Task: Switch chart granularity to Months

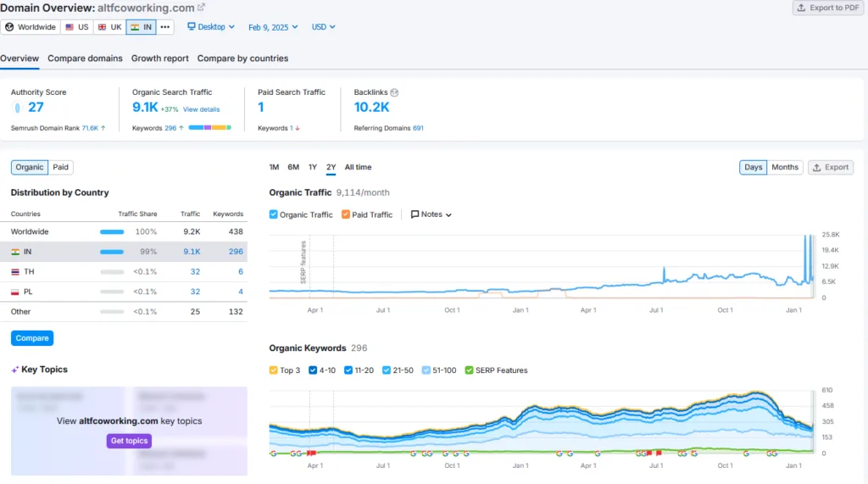Action: [x=784, y=167]
